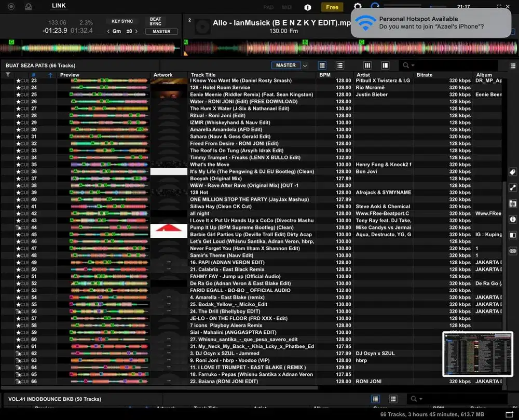Open search options arrow in VOL.41 panel

[x=421, y=399]
